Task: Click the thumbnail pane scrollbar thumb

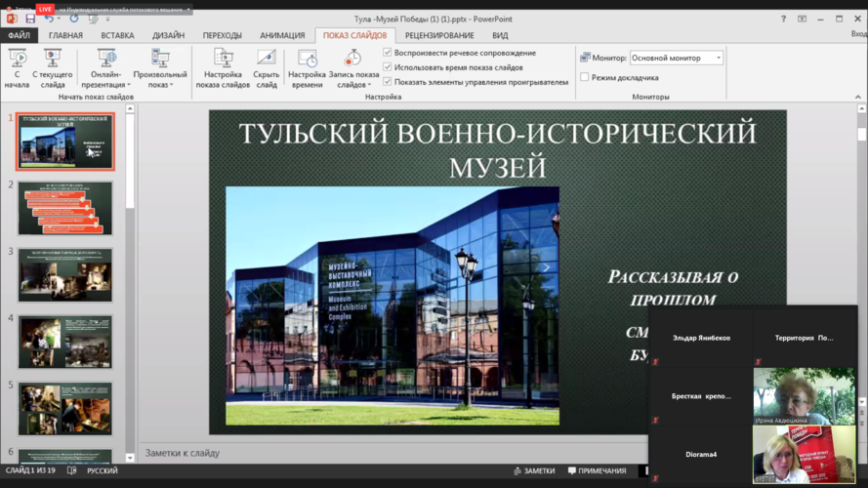Action: pos(130,161)
